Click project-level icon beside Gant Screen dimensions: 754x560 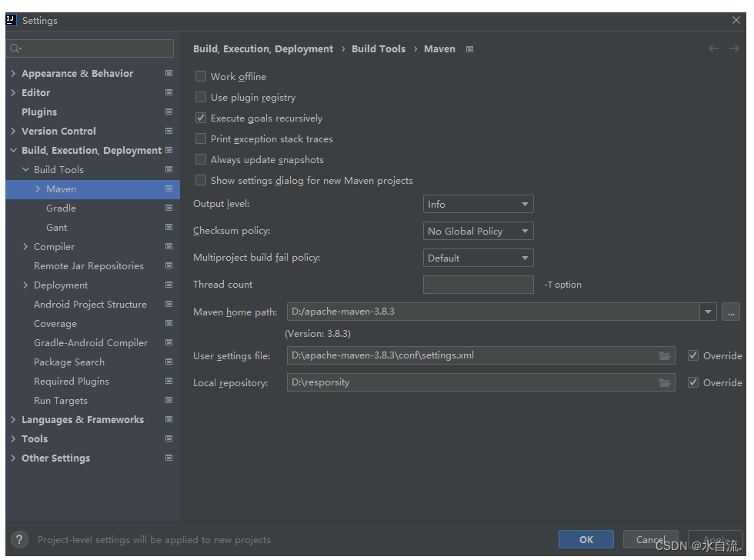coord(168,227)
